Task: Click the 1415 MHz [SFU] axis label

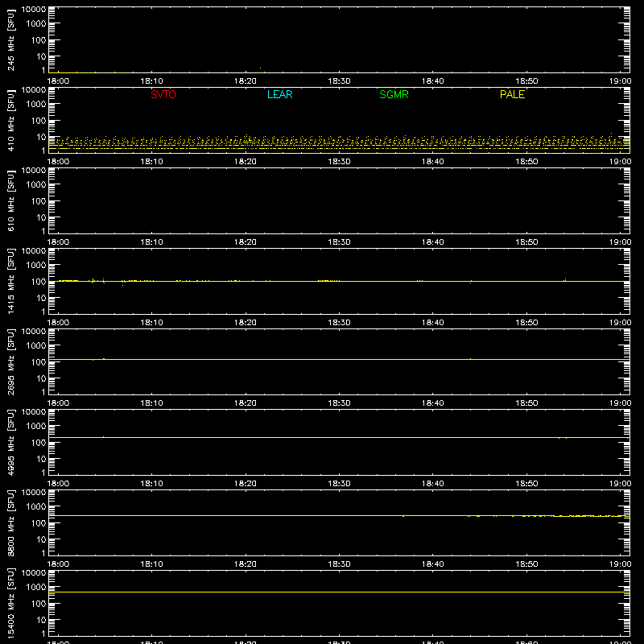Action: [x=10, y=281]
